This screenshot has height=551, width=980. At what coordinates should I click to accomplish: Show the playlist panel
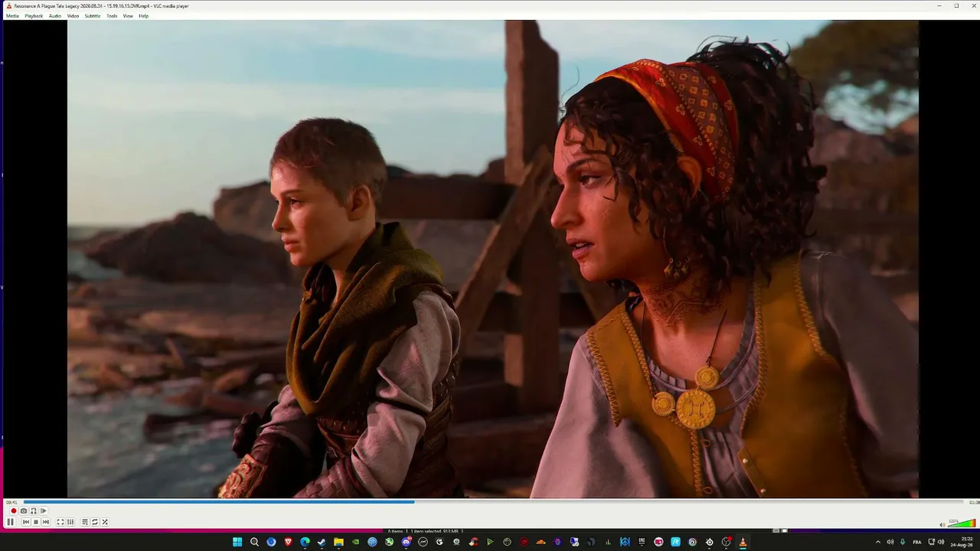point(85,522)
